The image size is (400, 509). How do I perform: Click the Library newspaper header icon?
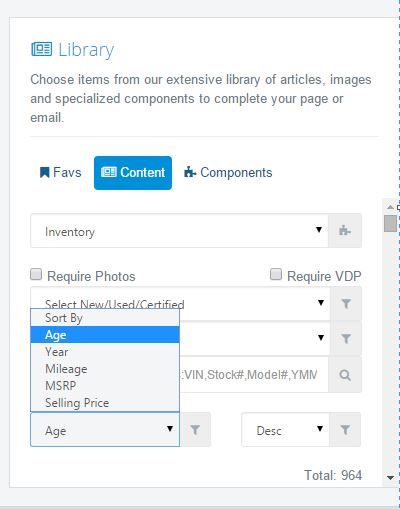(x=42, y=49)
